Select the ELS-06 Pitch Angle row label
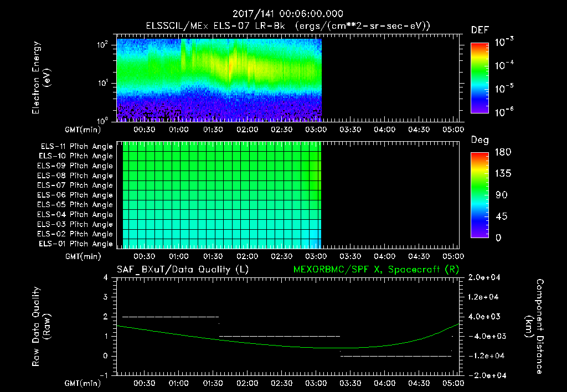Screen dimensions: 567x392 pyautogui.click(x=75, y=195)
